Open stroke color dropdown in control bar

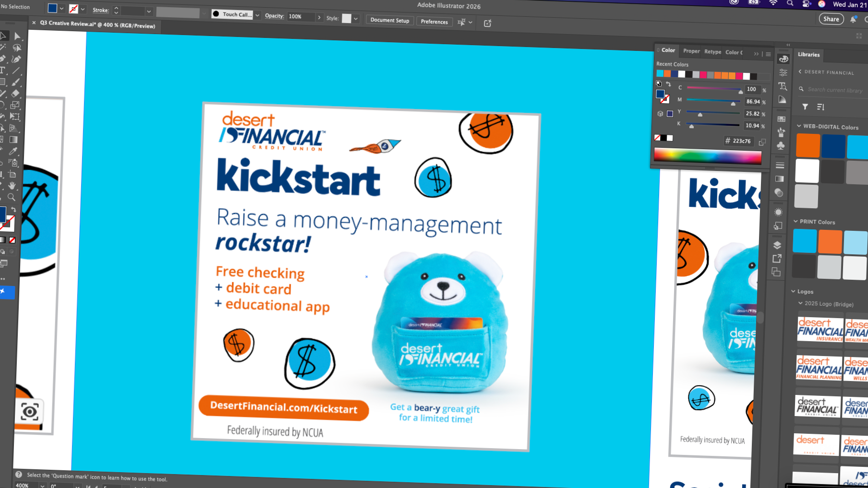[83, 9]
